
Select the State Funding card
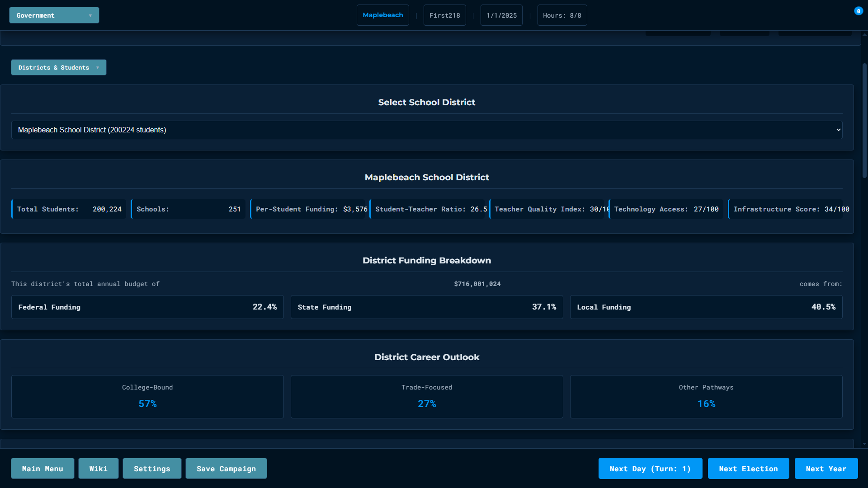click(x=426, y=307)
